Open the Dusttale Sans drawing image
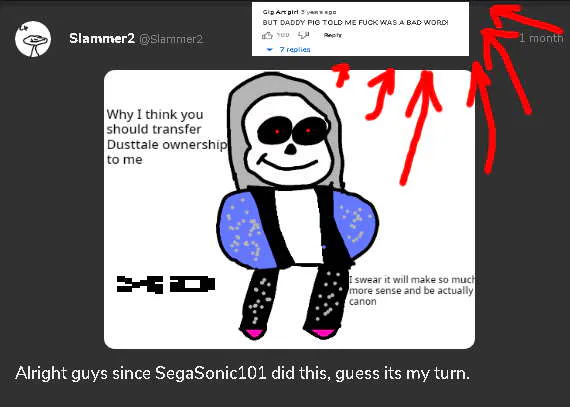Viewport: 570px width, 407px height. 289,209
